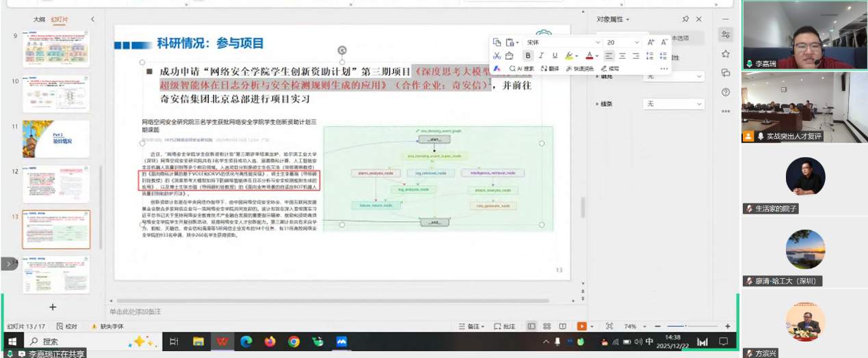868x358 pixels.
Task: Open Firefox from the Windows taskbar
Action: 269,341
